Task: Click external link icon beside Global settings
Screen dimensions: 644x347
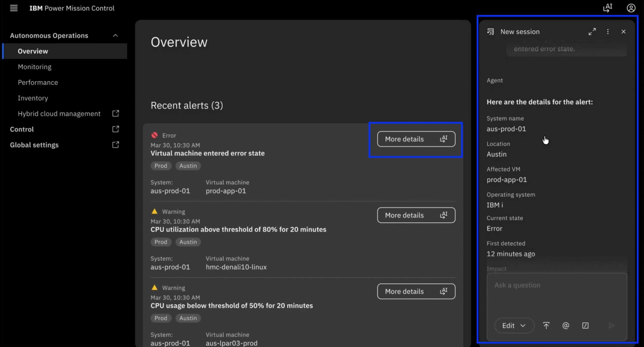Action: tap(115, 145)
